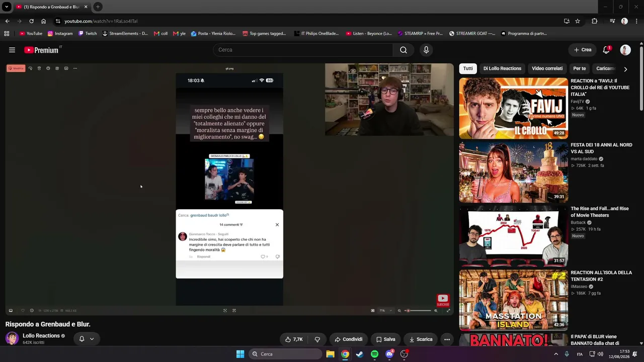The width and height of the screenshot is (644, 362).
Task: Open Spotify from the taskbar
Action: click(374, 354)
